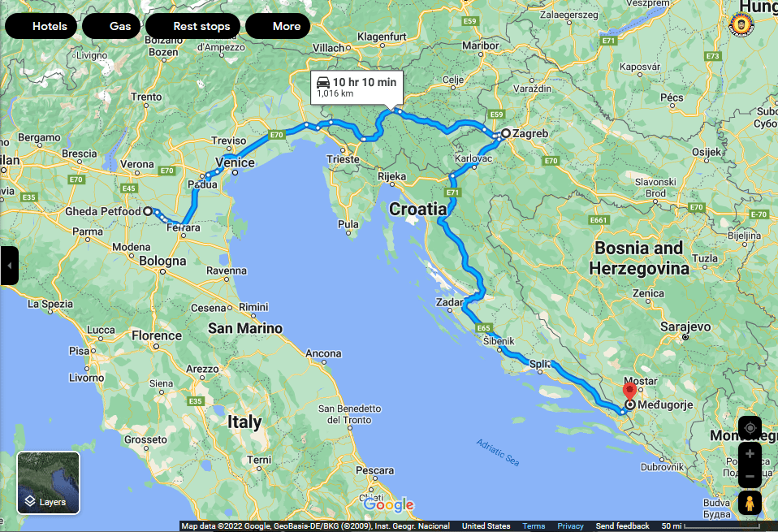Image resolution: width=778 pixels, height=532 pixels.
Task: Open the Layers map type selector
Action: point(49,483)
